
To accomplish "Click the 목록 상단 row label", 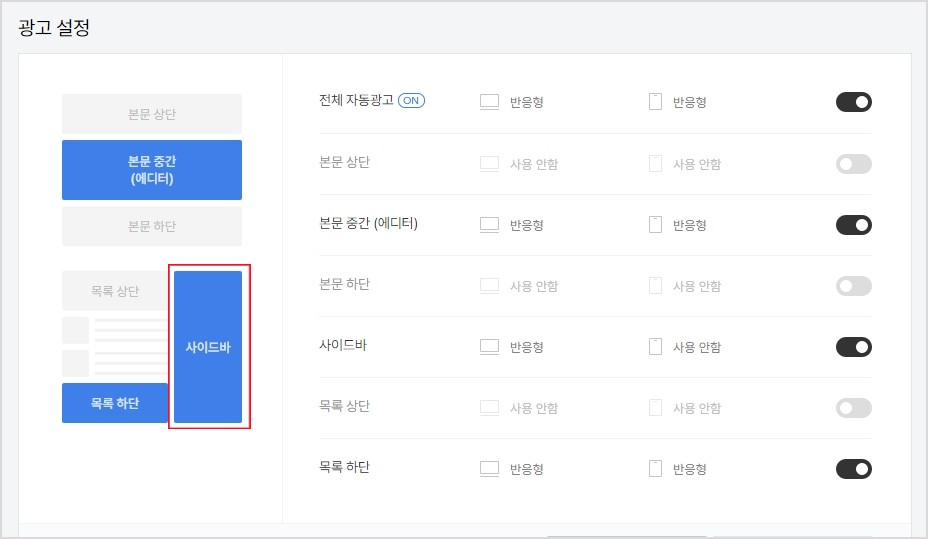I will tap(344, 406).
